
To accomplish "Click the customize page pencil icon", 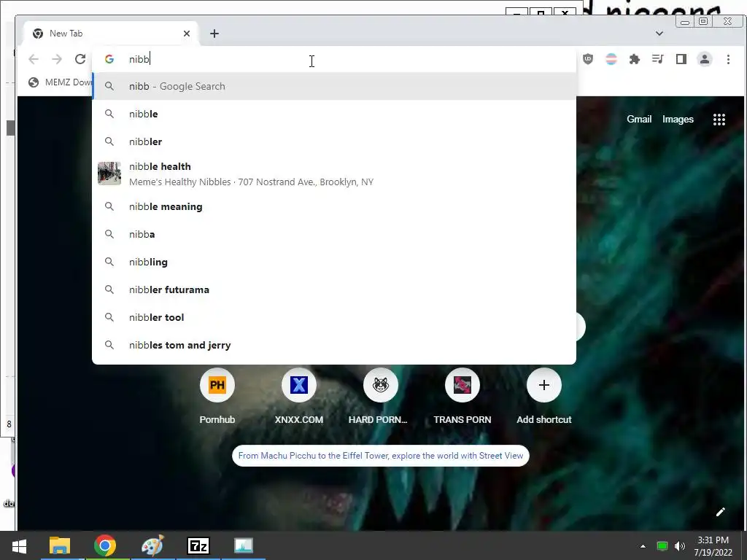I will point(720,512).
